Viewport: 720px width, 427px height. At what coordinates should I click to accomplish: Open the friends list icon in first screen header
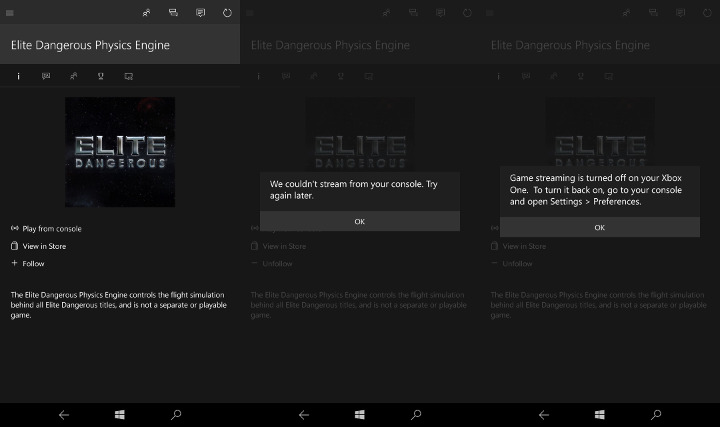click(146, 13)
